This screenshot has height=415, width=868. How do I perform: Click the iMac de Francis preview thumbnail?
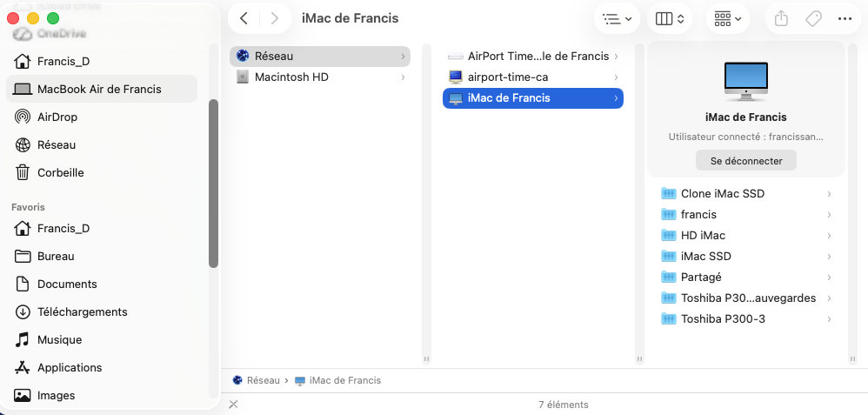pyautogui.click(x=746, y=82)
